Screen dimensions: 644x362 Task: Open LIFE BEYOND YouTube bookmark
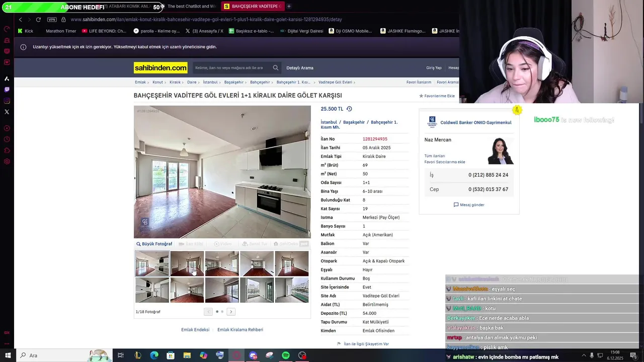pos(104,31)
